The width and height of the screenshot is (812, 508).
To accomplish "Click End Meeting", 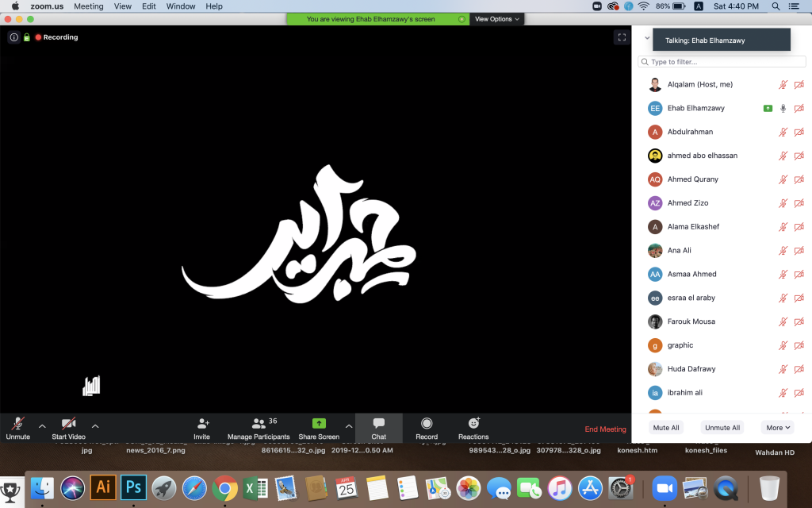I will point(605,429).
